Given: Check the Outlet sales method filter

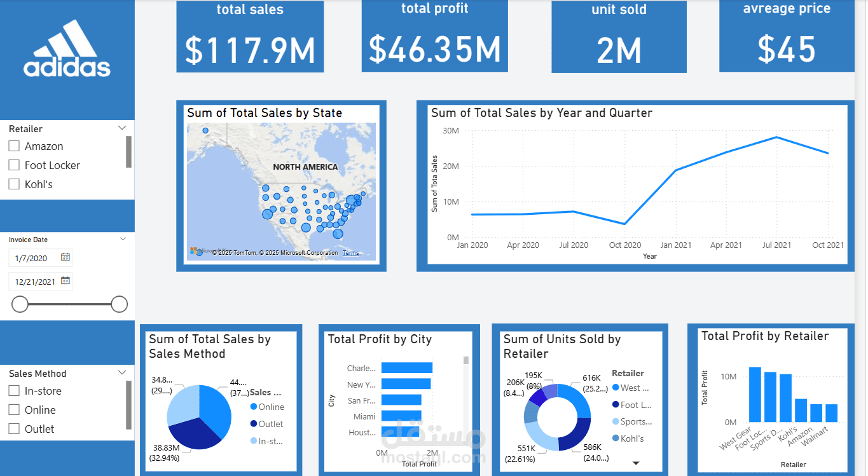Looking at the screenshot, I should 14,429.
